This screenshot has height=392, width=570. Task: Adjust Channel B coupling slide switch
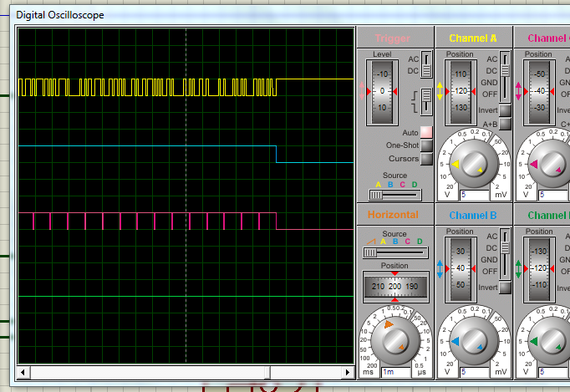tap(505, 254)
